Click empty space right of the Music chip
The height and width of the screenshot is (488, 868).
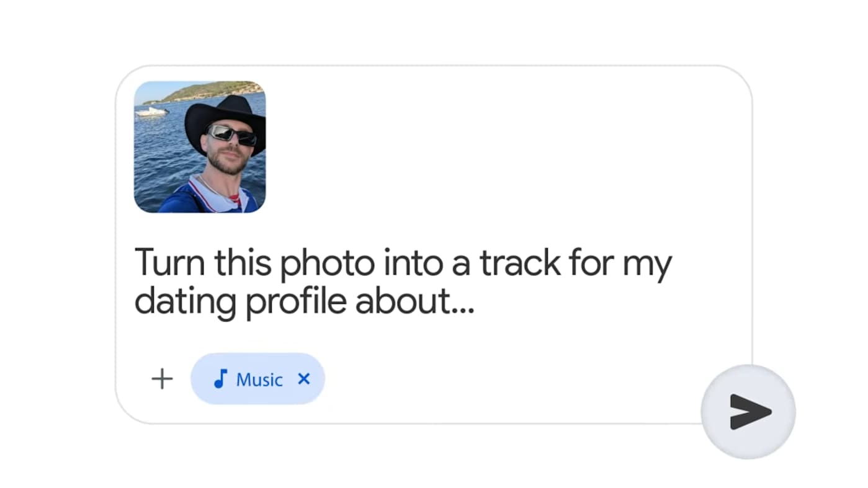[x=496, y=379]
